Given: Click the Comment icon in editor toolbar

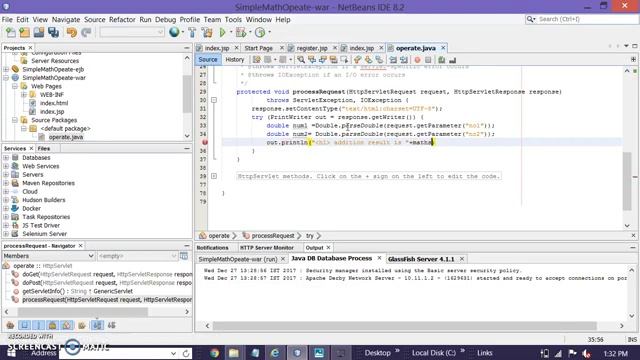Looking at the screenshot, I should (x=441, y=60).
